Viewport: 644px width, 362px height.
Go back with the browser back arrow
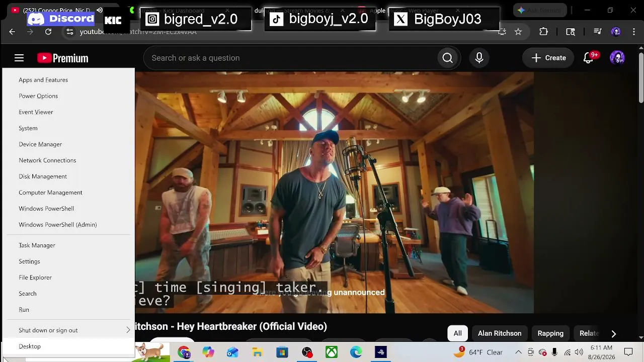[12, 32]
